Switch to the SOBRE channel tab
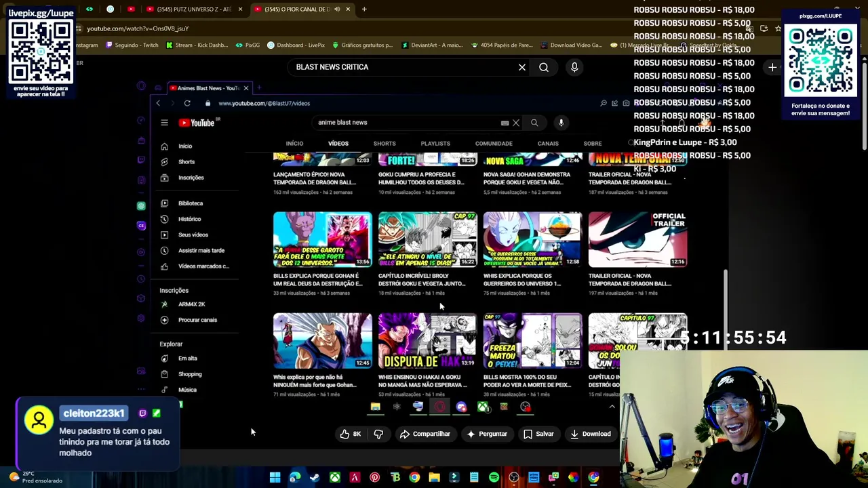This screenshot has width=868, height=488. coord(593,144)
